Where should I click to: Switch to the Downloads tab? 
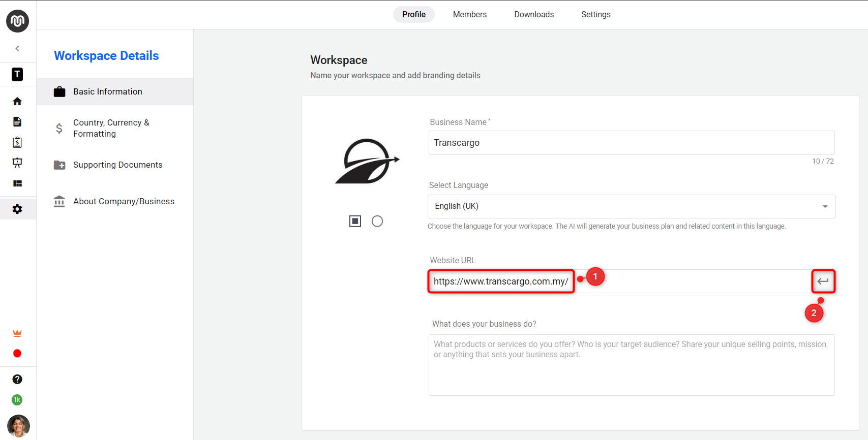[x=534, y=14]
